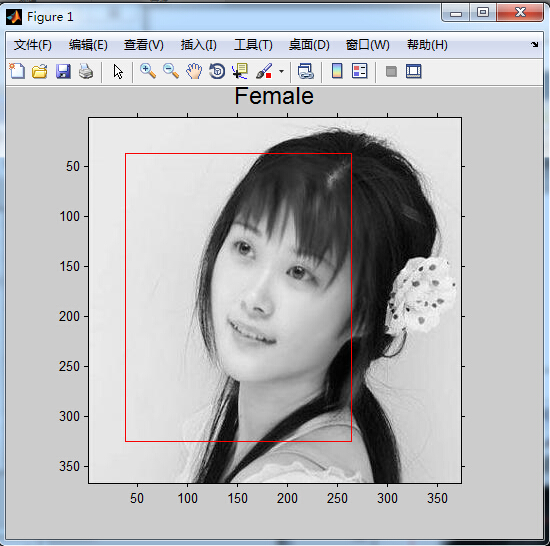This screenshot has width=550, height=546.
Task: Select the Pan hand tool
Action: click(194, 71)
